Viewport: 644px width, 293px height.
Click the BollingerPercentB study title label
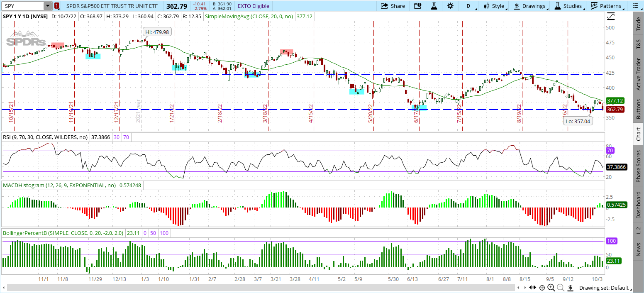pos(63,233)
